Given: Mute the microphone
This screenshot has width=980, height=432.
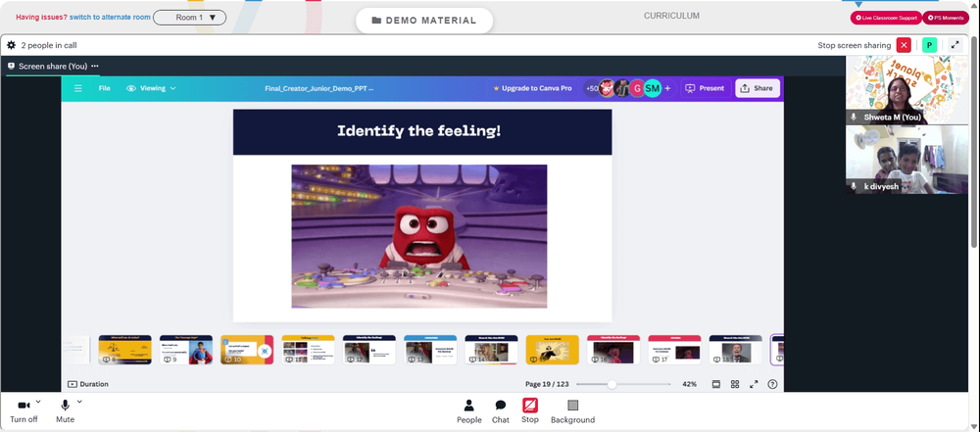Looking at the screenshot, I should tap(65, 410).
